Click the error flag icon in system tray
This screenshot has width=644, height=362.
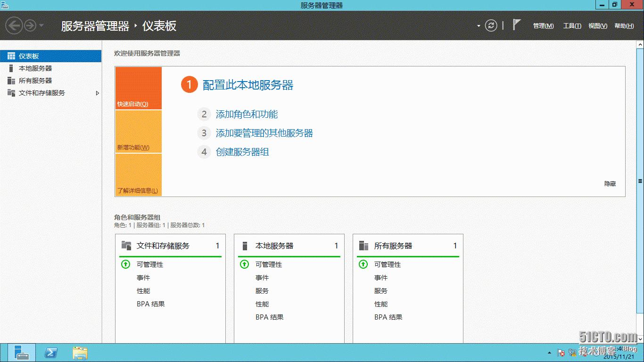pos(561,353)
